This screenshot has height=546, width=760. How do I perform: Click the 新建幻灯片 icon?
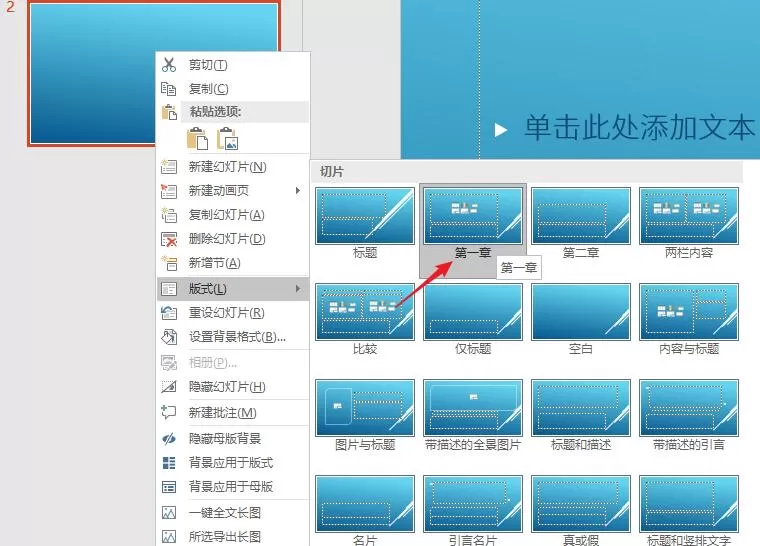169,167
